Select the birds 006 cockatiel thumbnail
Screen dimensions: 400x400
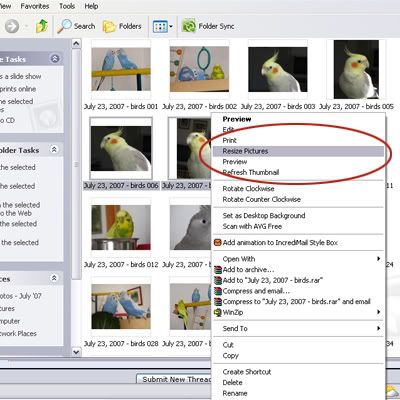coord(121,148)
